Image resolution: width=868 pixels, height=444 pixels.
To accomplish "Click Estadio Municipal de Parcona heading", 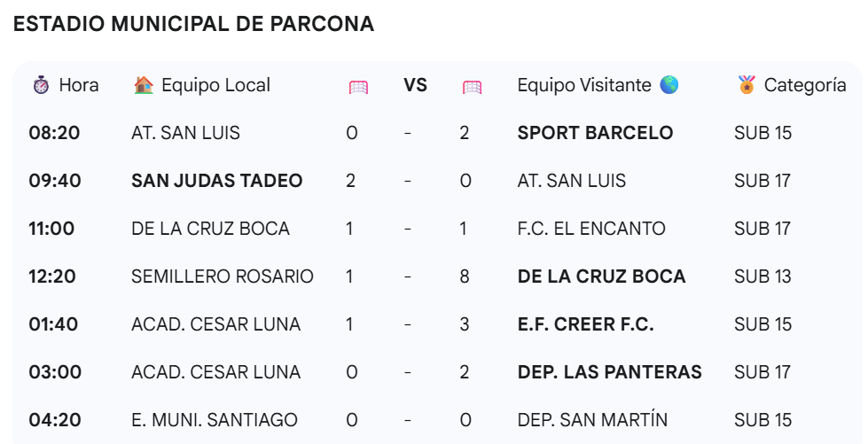I will pos(194,24).
